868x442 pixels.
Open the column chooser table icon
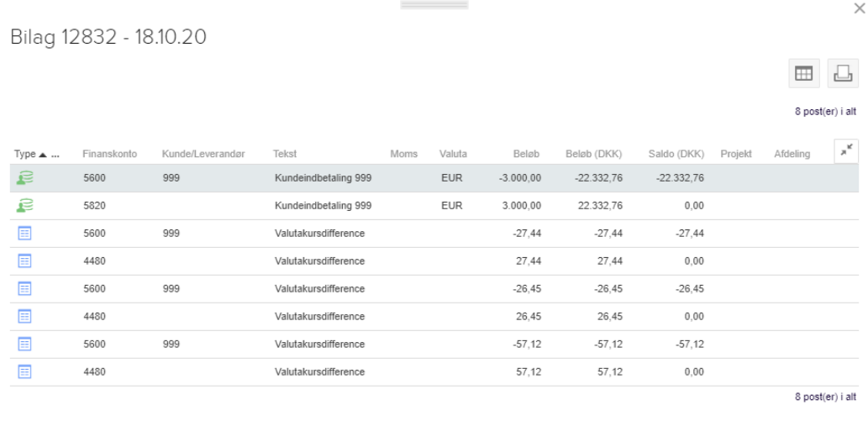click(804, 73)
